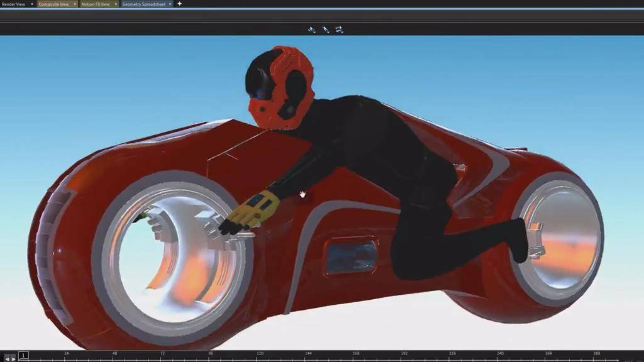
Task: Close the Geometry Spreadsheet tab
Action: [170, 4]
